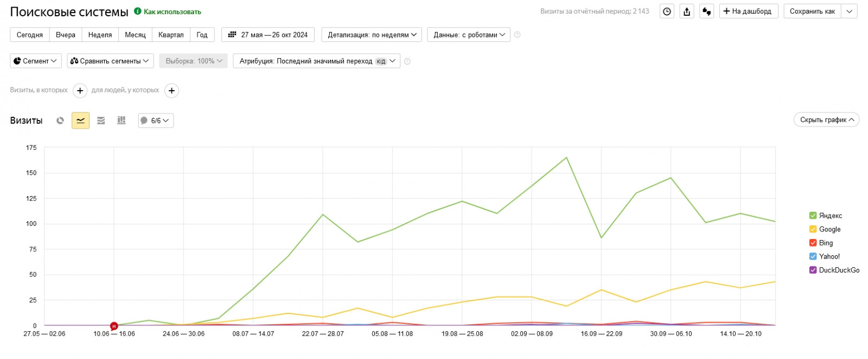Expand the Атрибуция dropdown
Screen dimensions: 868x359
[x=316, y=61]
